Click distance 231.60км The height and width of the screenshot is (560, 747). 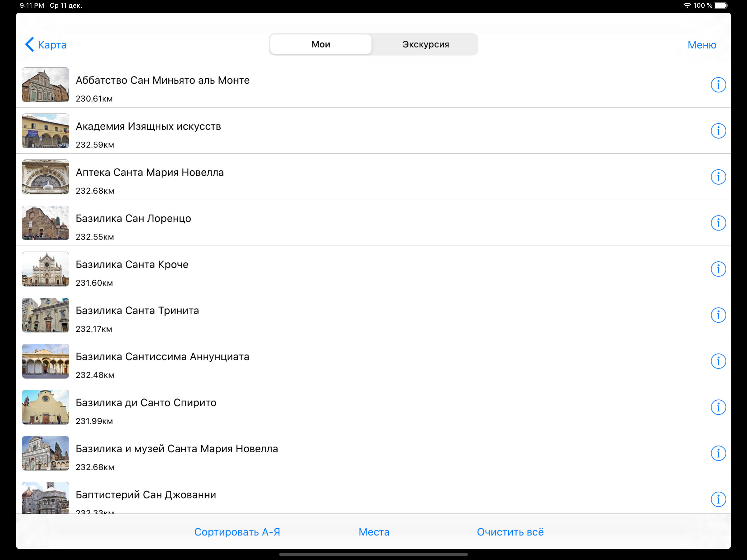(94, 283)
